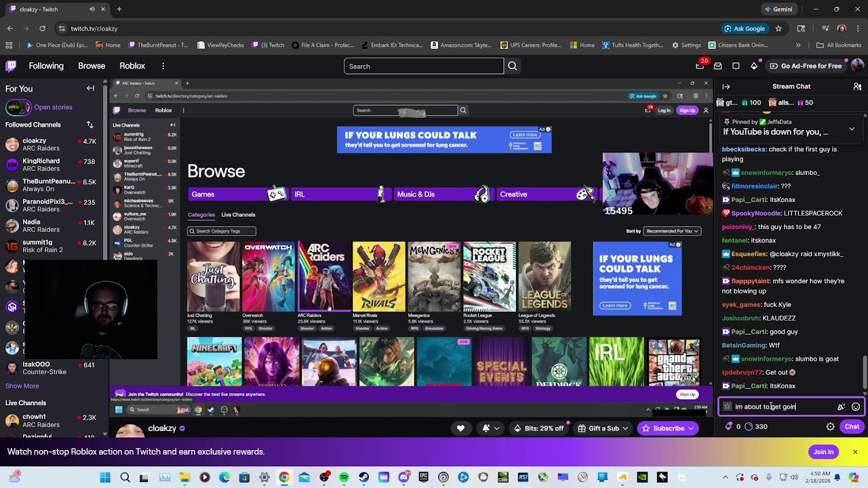
Task: Go to the Twitch home logo
Action: (11, 66)
